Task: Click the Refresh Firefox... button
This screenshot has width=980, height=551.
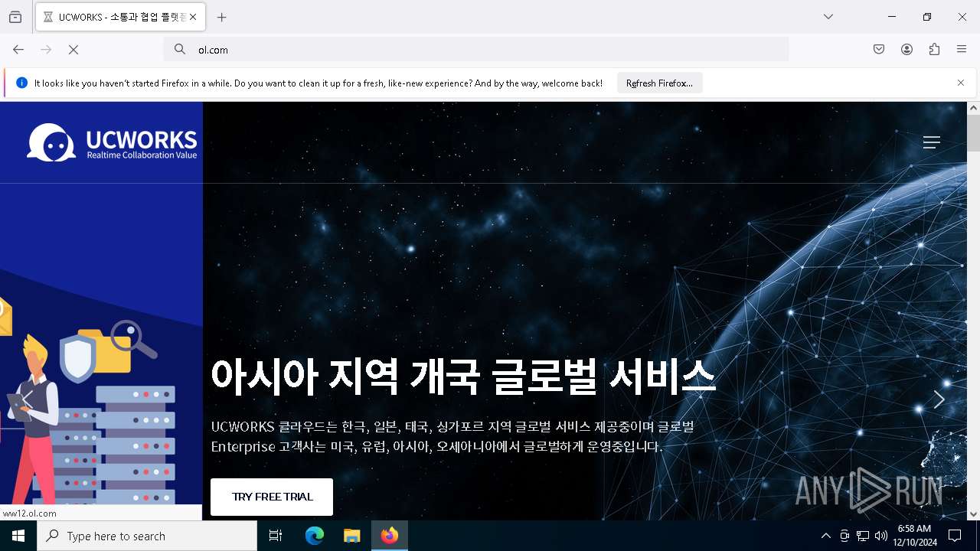Action: tap(659, 83)
